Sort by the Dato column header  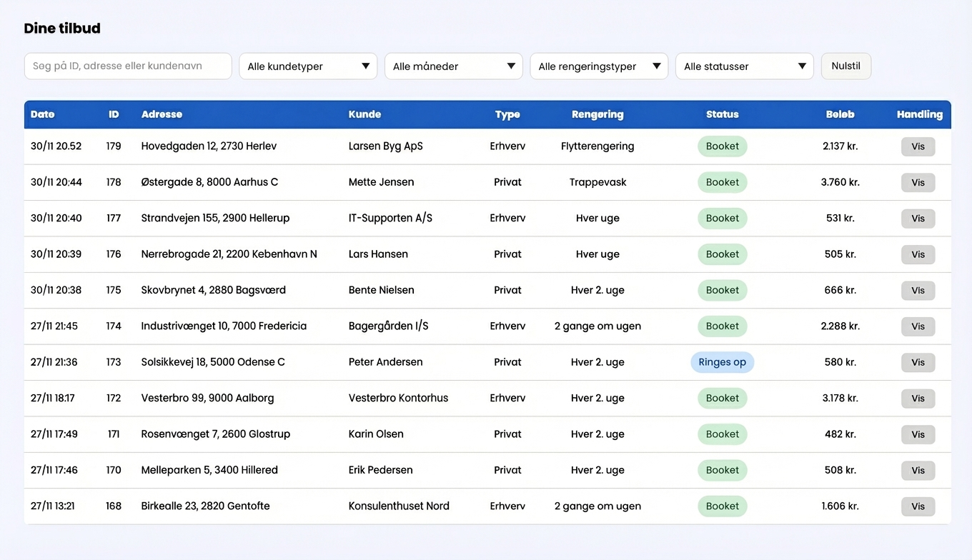click(x=43, y=114)
